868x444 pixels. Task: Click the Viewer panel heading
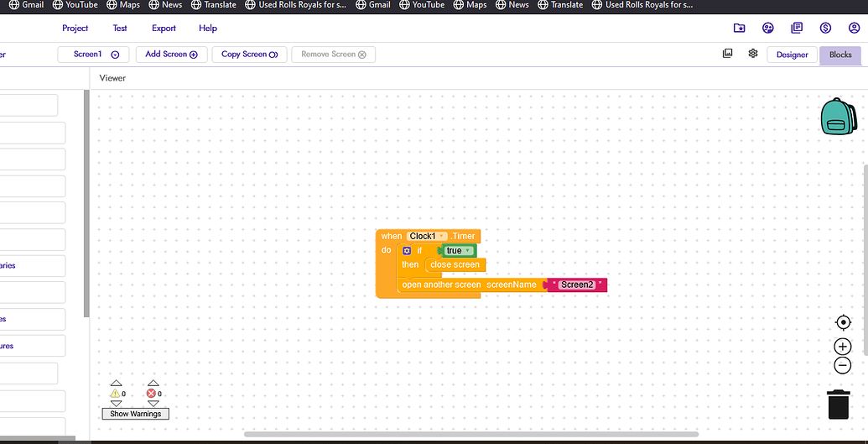pyautogui.click(x=112, y=78)
